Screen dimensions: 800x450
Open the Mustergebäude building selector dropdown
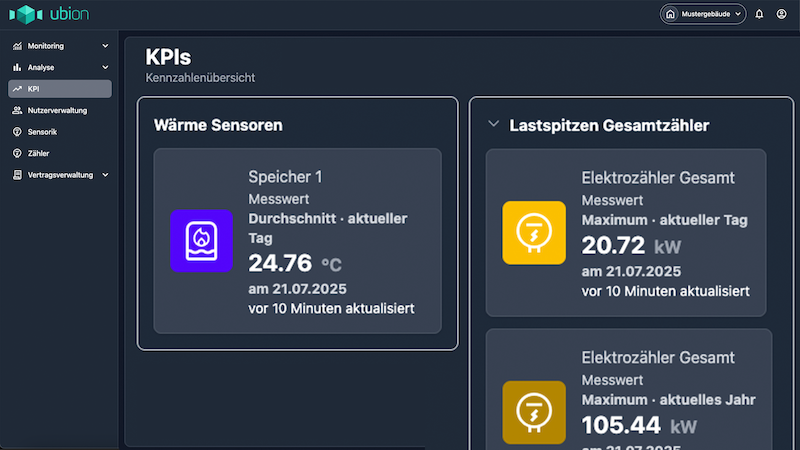(x=704, y=14)
